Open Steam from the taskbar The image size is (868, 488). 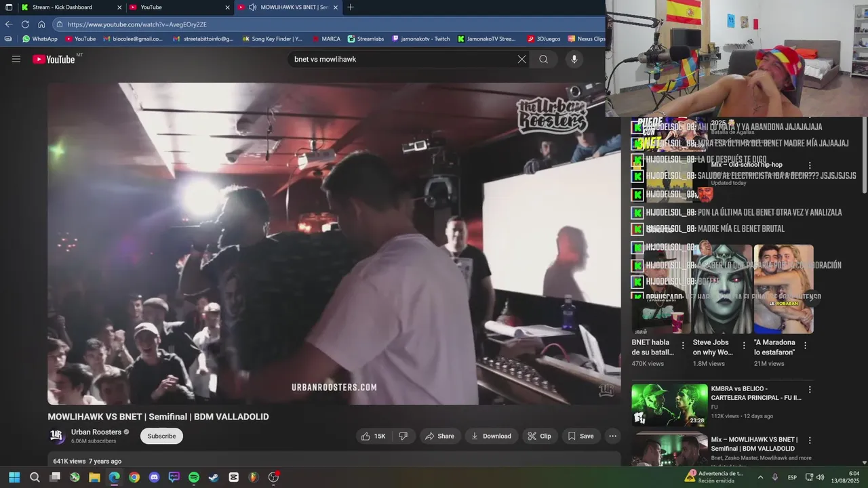pos(214,477)
